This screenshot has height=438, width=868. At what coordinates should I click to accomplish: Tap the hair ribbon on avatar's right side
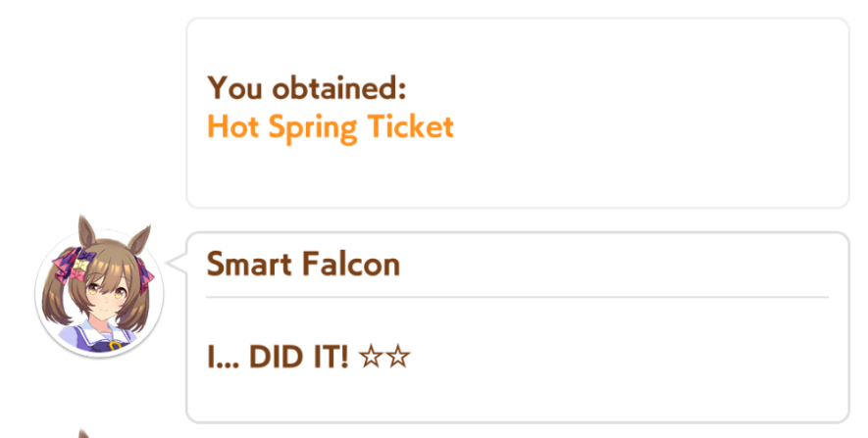tap(145, 271)
